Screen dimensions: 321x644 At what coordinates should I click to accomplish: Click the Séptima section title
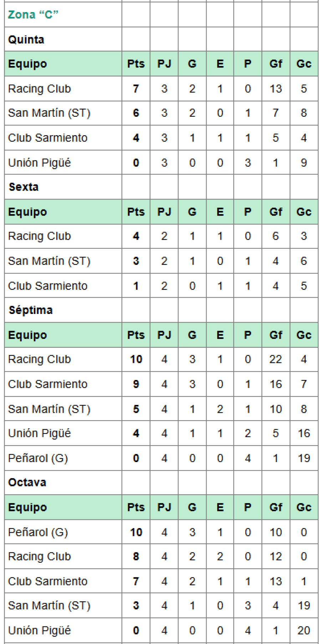pos(31,310)
